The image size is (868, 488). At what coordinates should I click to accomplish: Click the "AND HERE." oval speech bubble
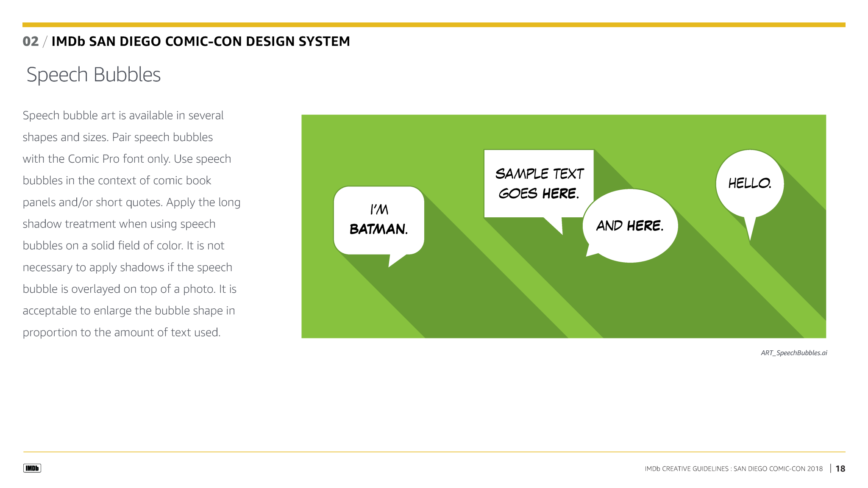click(630, 225)
